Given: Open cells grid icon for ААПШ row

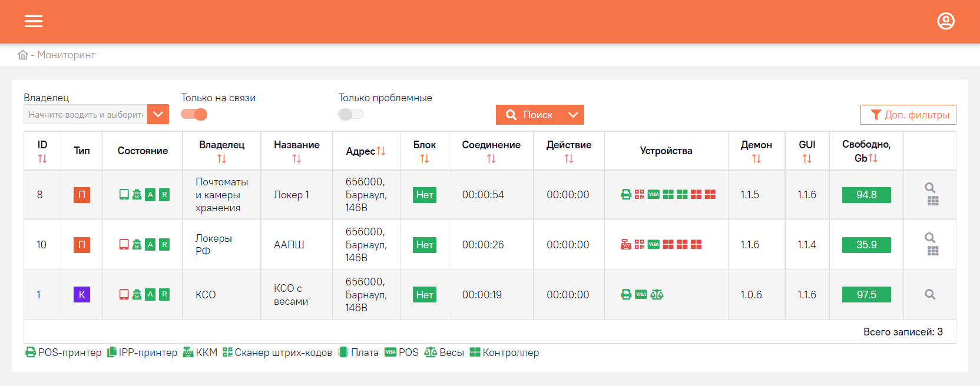Looking at the screenshot, I should point(933,251).
